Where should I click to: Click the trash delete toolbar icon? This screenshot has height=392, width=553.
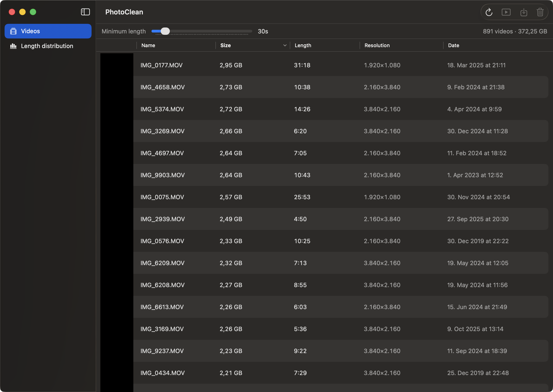tap(540, 12)
